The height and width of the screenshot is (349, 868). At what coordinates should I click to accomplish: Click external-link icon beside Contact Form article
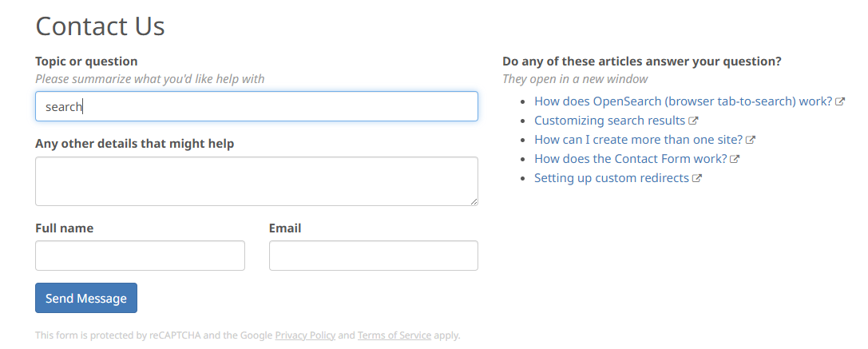pyautogui.click(x=735, y=159)
